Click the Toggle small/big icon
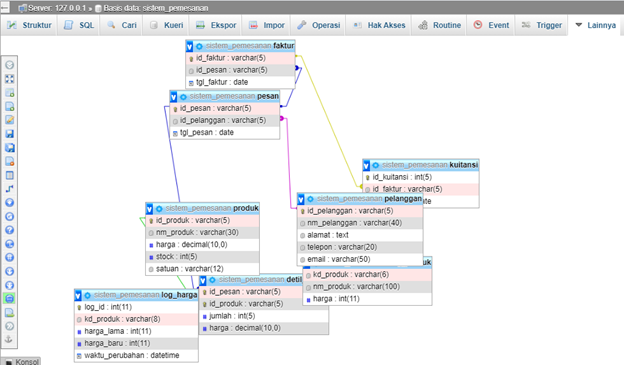Image resolution: width=624 pixels, height=365 pixels. pyautogui.click(x=10, y=285)
